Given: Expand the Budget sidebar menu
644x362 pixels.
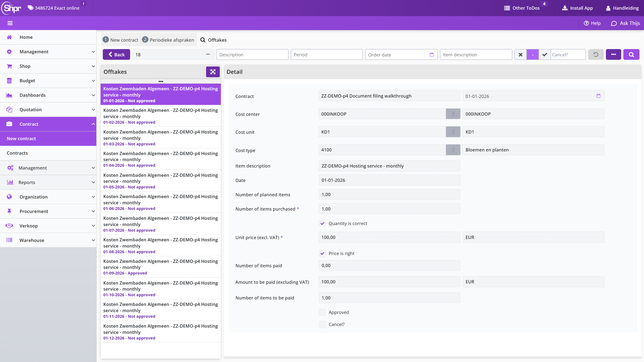Looking at the screenshot, I should (x=48, y=81).
